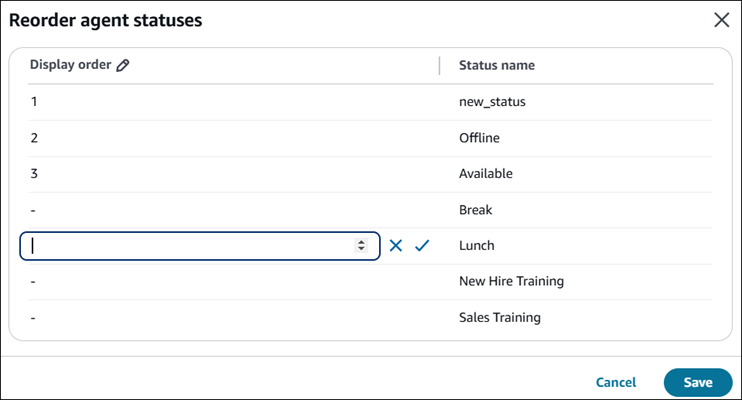Focus the display order number input
This screenshot has width=742, height=400.
click(190, 246)
